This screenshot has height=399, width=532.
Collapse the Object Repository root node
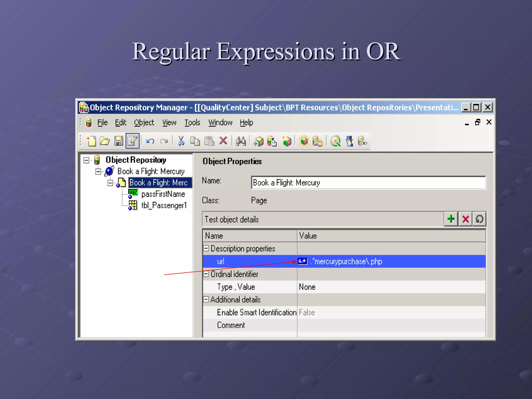[x=87, y=160]
